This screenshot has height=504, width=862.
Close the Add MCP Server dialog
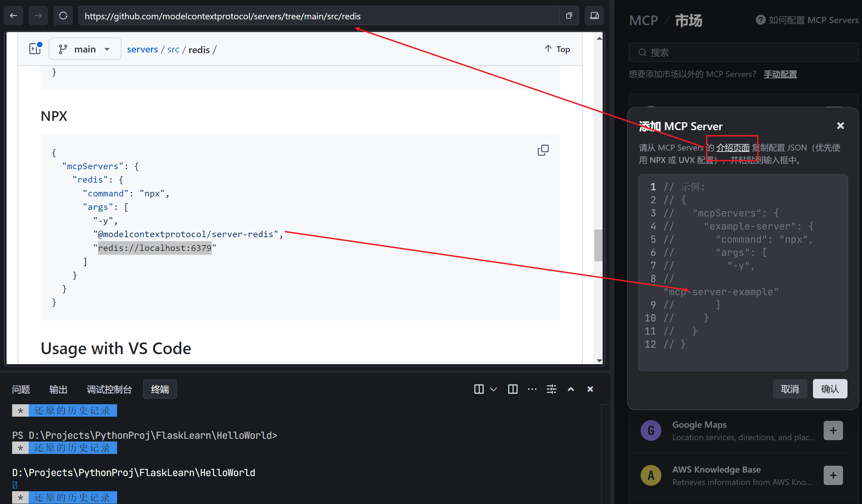pos(841,126)
